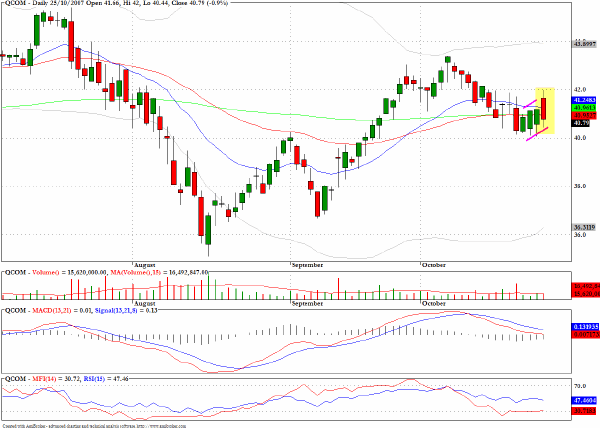The image size is (600, 428).
Task: Click the 40.0 price axis label
Action: click(580, 138)
